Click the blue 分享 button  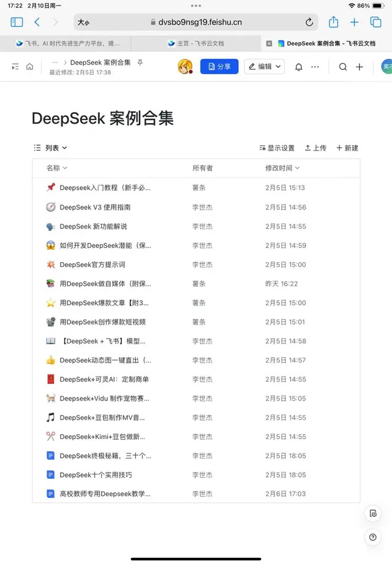219,67
